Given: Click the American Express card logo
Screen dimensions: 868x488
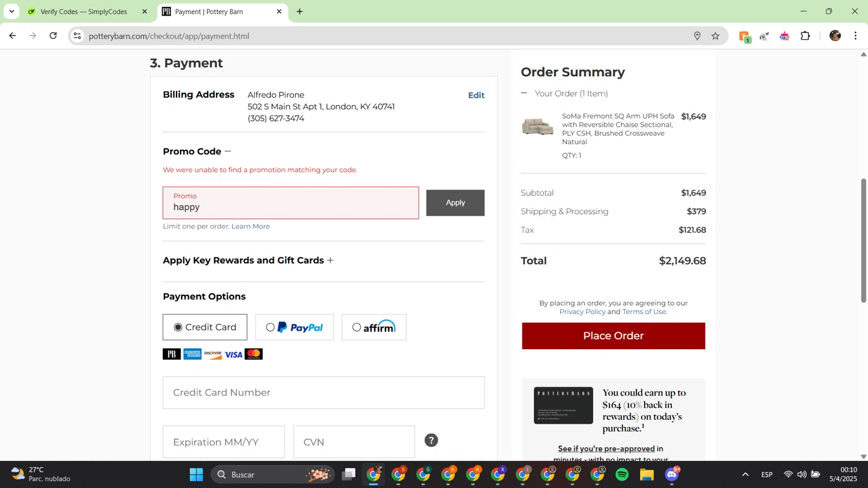Looking at the screenshot, I should pyautogui.click(x=193, y=354).
